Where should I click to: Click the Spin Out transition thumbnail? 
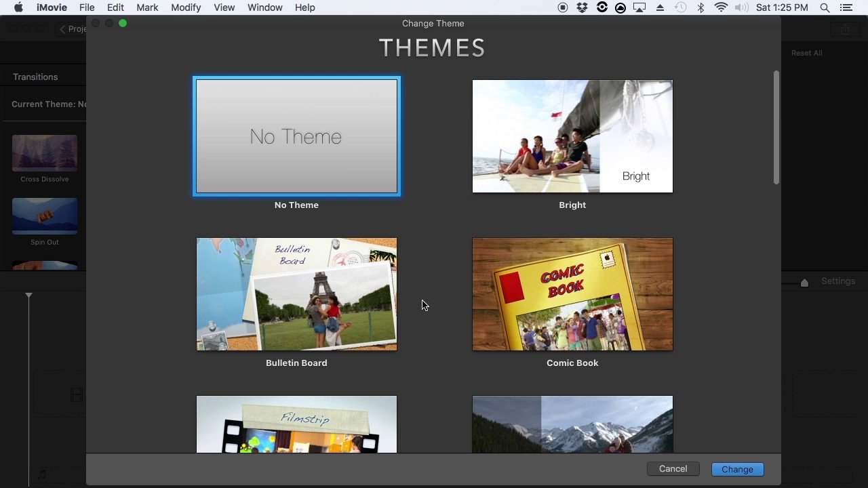click(45, 216)
